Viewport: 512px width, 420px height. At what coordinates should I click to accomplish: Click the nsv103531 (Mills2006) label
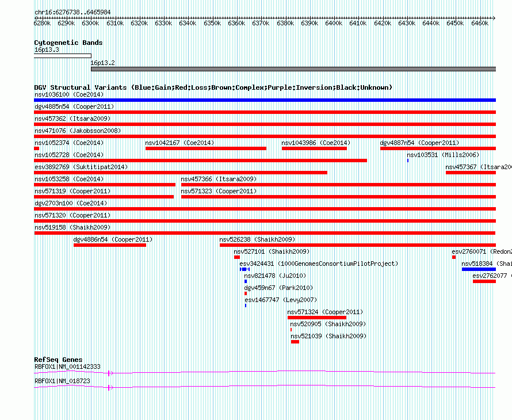tap(443, 155)
